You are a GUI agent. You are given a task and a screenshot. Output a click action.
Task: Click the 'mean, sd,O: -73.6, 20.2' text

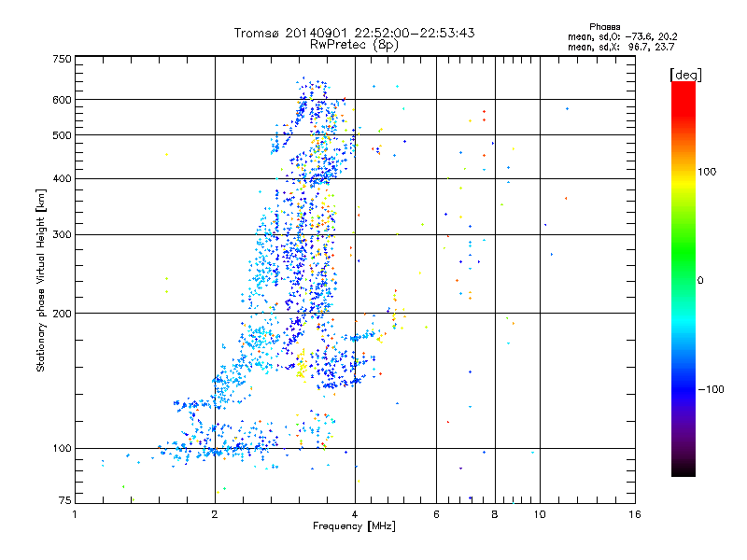tap(622, 36)
